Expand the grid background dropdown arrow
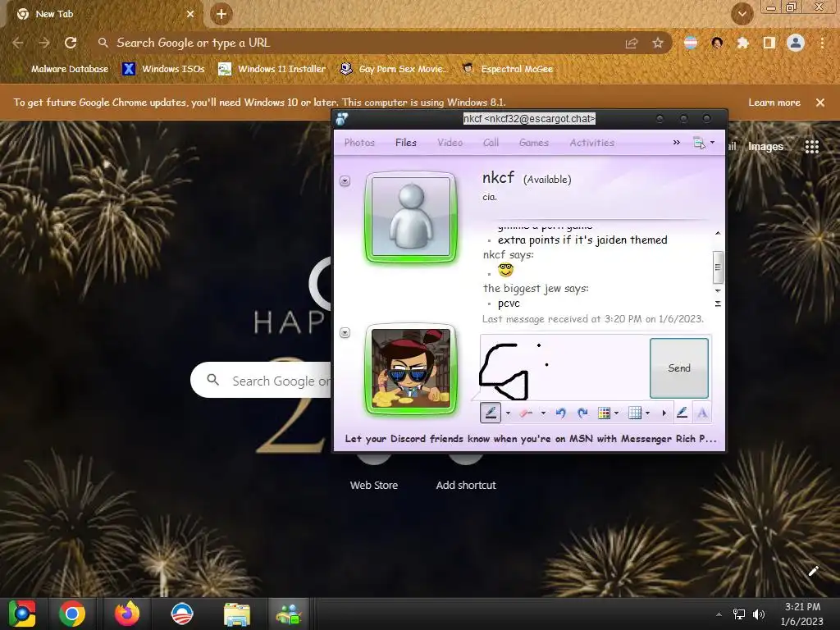Screen dimensions: 840x630 648,413
